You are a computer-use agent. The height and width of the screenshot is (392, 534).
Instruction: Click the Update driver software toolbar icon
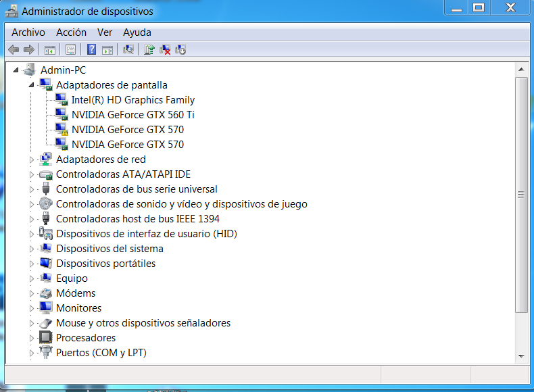[149, 50]
